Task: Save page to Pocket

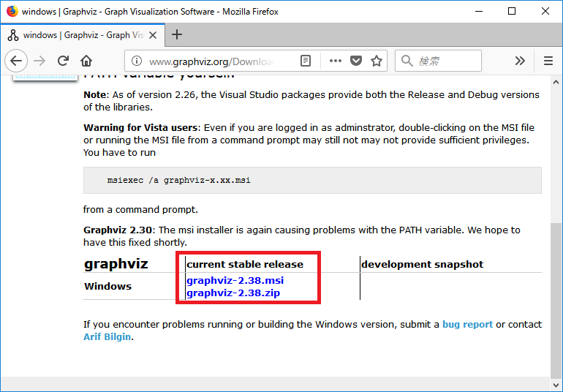Action: coord(356,61)
